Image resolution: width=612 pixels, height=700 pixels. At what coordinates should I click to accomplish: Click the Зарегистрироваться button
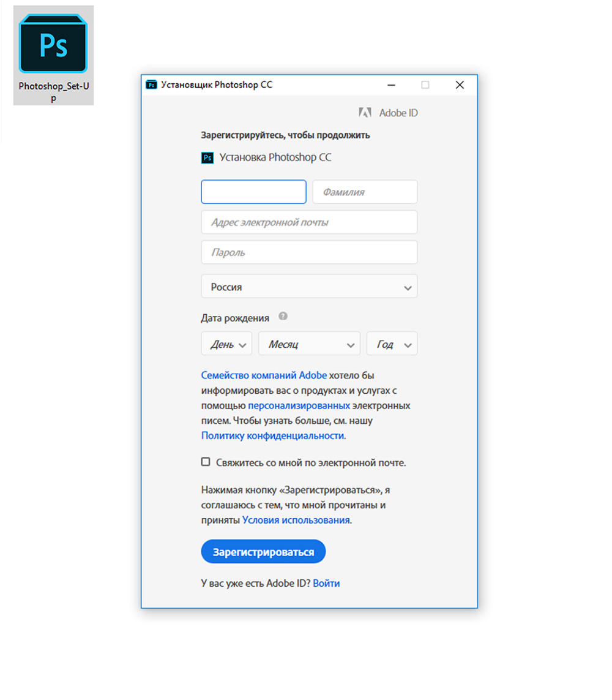pos(263,552)
